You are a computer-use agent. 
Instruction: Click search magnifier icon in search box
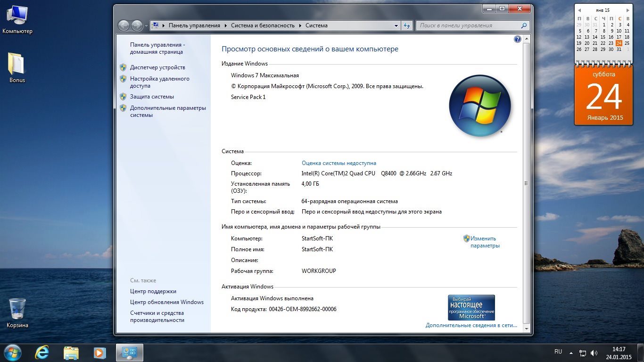(x=524, y=25)
